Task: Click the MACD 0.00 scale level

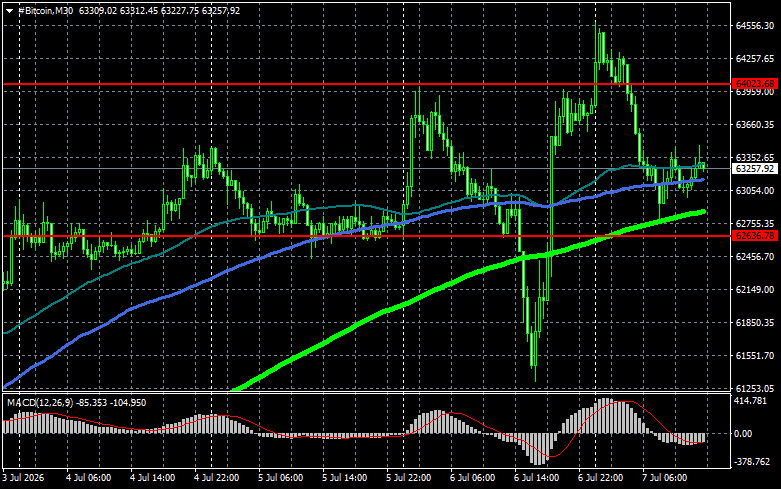Action: click(x=743, y=434)
